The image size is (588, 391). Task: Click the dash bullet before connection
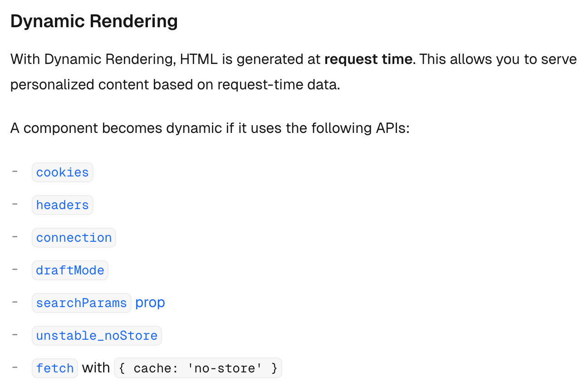coord(15,237)
